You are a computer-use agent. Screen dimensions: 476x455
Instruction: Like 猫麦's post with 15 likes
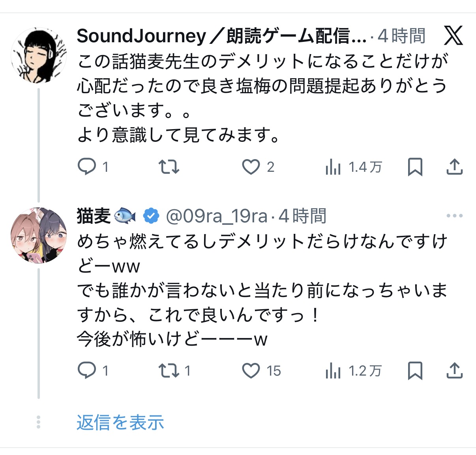(251, 371)
